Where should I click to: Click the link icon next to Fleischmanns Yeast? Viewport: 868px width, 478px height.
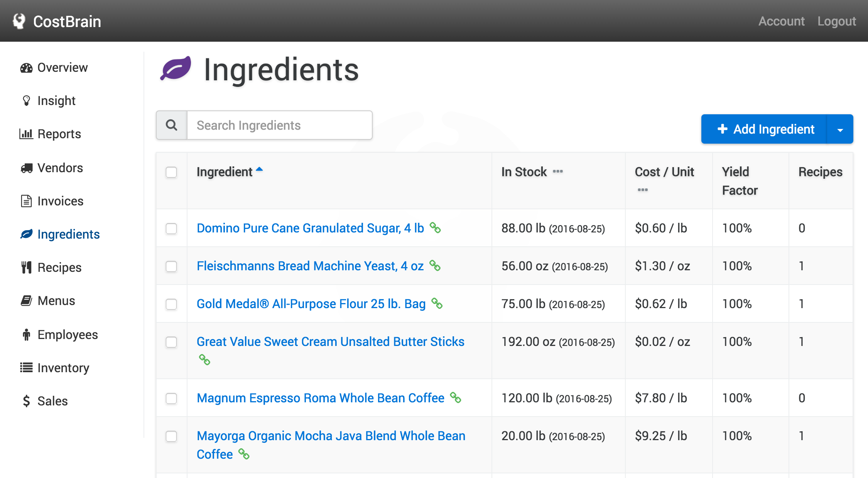[435, 266]
